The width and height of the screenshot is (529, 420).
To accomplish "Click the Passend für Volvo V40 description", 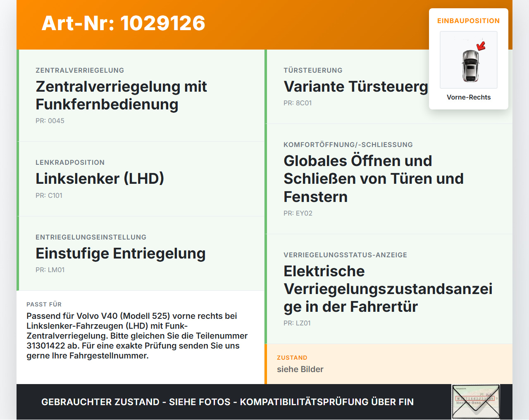I will [137, 336].
